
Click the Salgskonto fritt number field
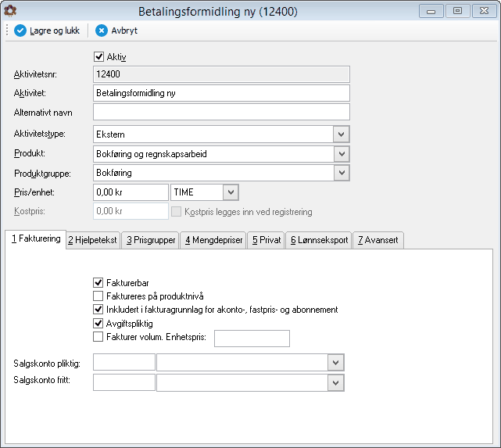[x=124, y=382]
